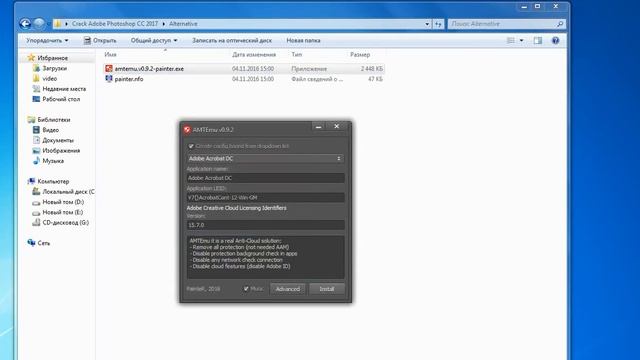
Task: Open the Adobe Acrobat DC product dropdown
Action: (x=265, y=158)
